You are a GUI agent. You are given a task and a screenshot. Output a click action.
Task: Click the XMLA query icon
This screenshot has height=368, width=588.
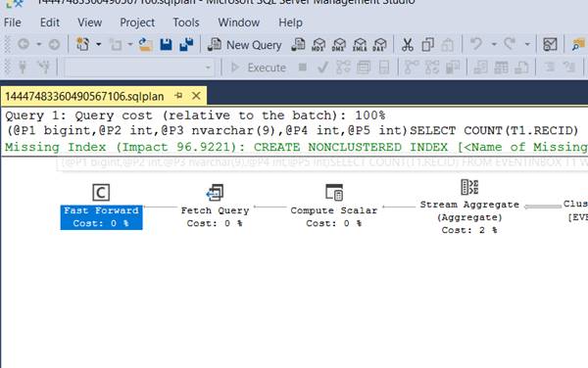tap(360, 45)
